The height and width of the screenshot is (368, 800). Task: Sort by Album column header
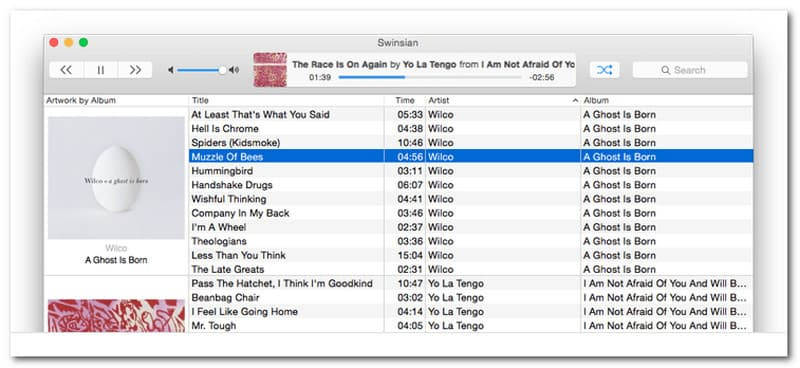tap(667, 101)
